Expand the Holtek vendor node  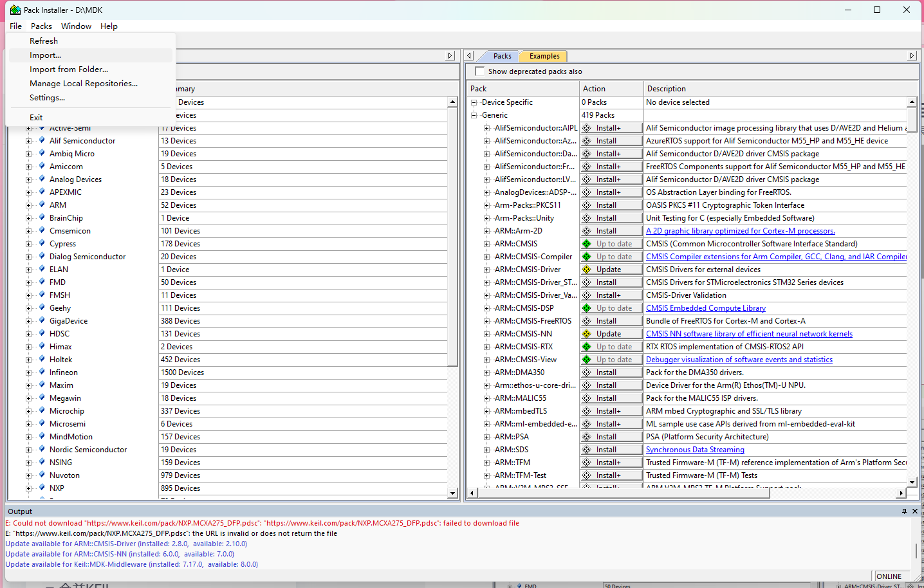pos(28,360)
